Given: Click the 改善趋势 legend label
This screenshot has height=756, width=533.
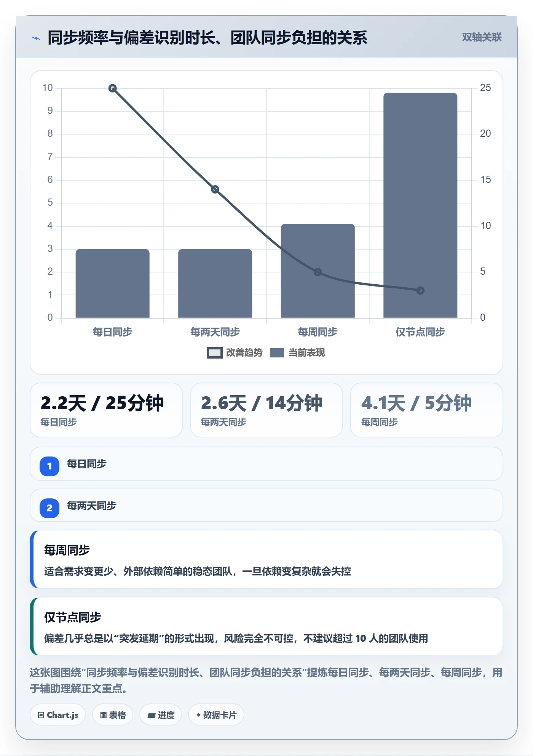Looking at the screenshot, I should [244, 353].
